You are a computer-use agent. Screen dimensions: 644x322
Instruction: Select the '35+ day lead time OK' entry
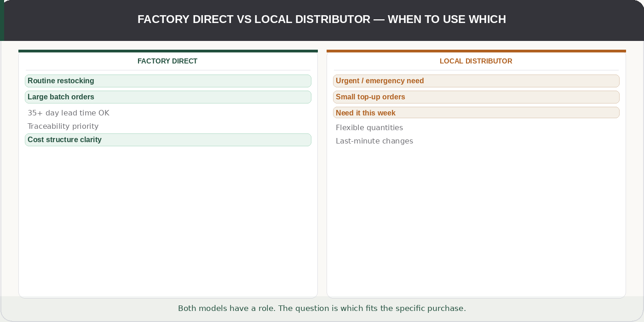click(x=69, y=113)
